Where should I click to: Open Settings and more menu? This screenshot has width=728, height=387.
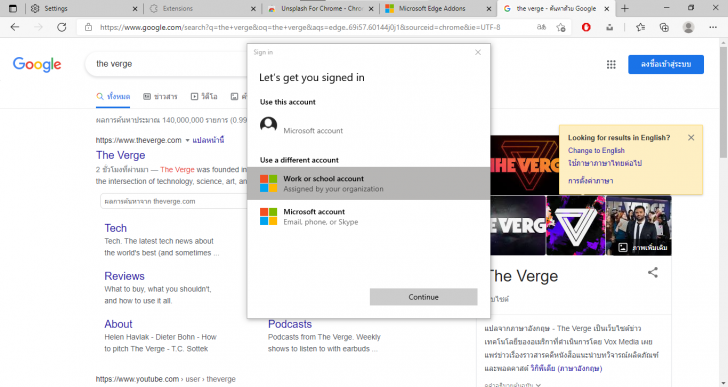click(713, 27)
